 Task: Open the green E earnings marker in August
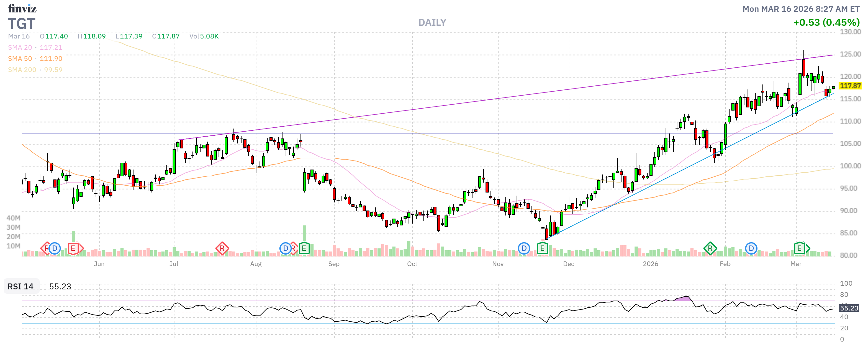point(304,249)
